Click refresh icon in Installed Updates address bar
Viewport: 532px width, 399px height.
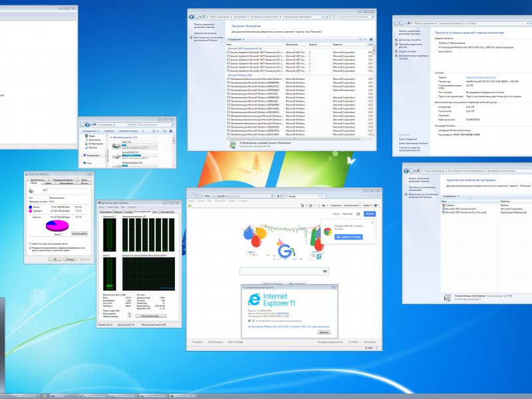coord(327,17)
